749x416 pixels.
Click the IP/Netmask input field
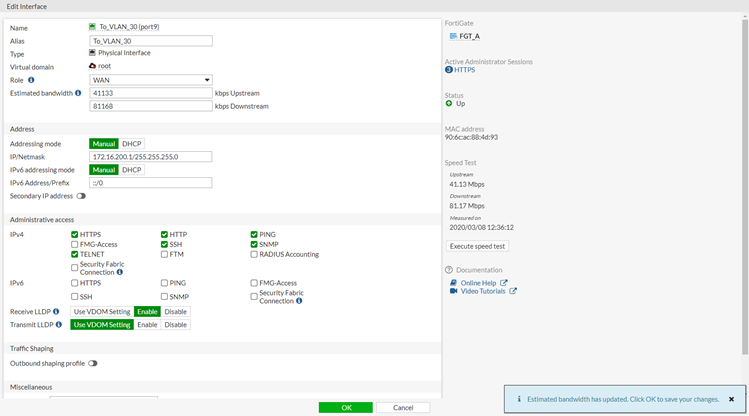point(150,157)
